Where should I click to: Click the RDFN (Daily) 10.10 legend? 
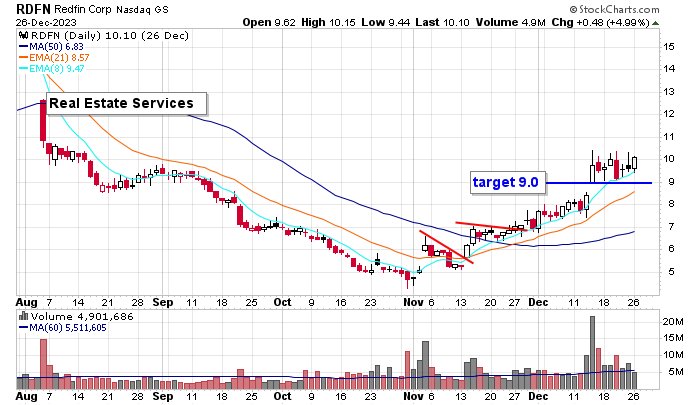pyautogui.click(x=109, y=36)
